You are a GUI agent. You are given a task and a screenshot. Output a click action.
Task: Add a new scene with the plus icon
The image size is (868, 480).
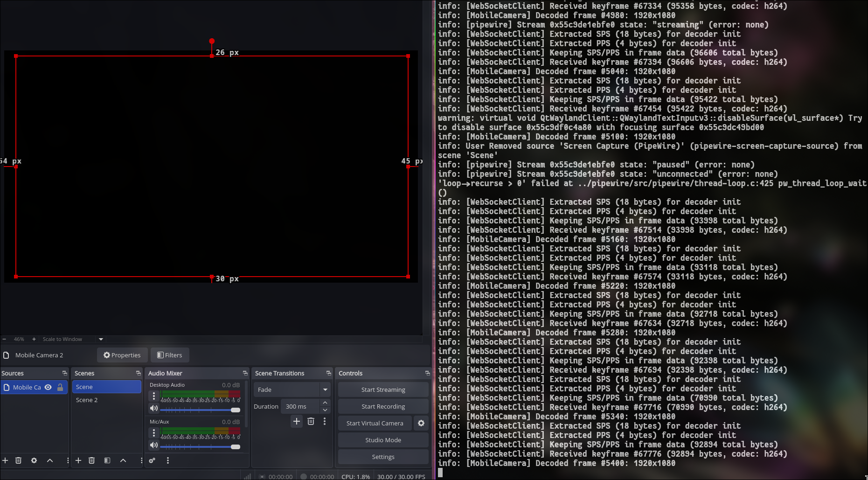[x=78, y=460]
